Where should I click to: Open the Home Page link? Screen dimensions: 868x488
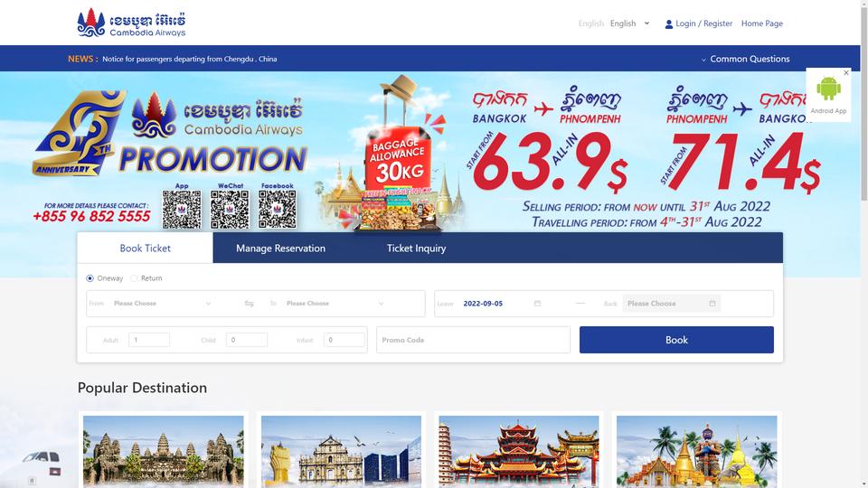coord(761,23)
